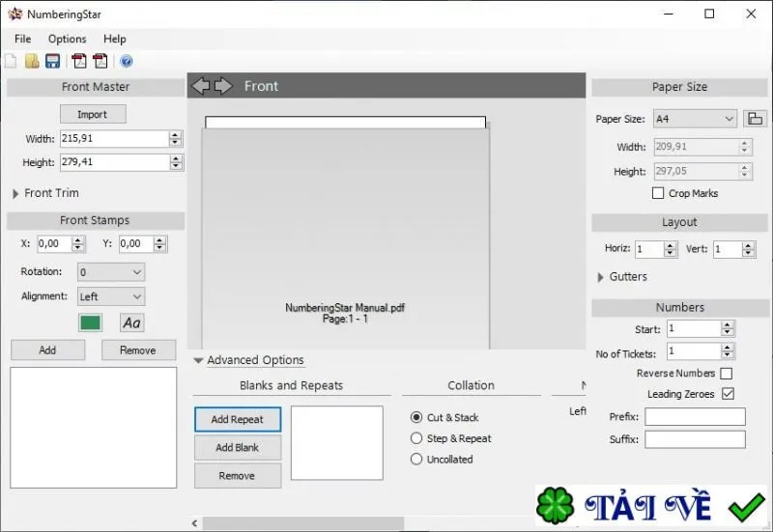The width and height of the screenshot is (773, 532).
Task: Open the Alignment Left dropdown
Action: pyautogui.click(x=111, y=296)
